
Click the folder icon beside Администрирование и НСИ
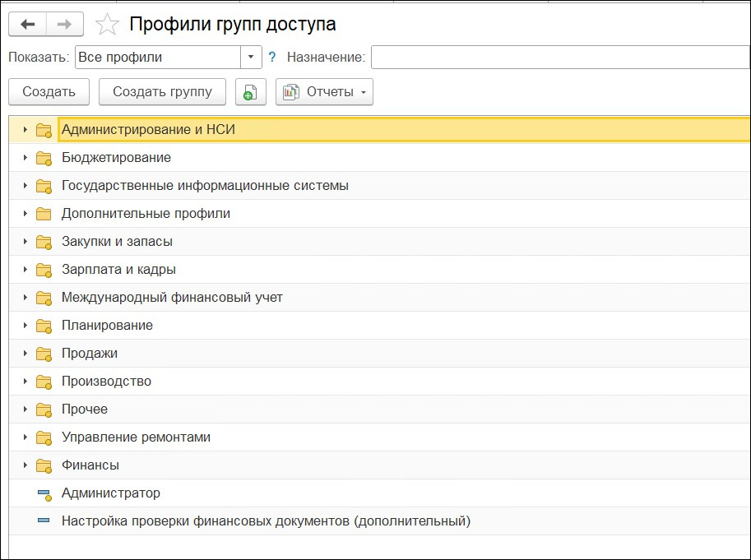[44, 130]
